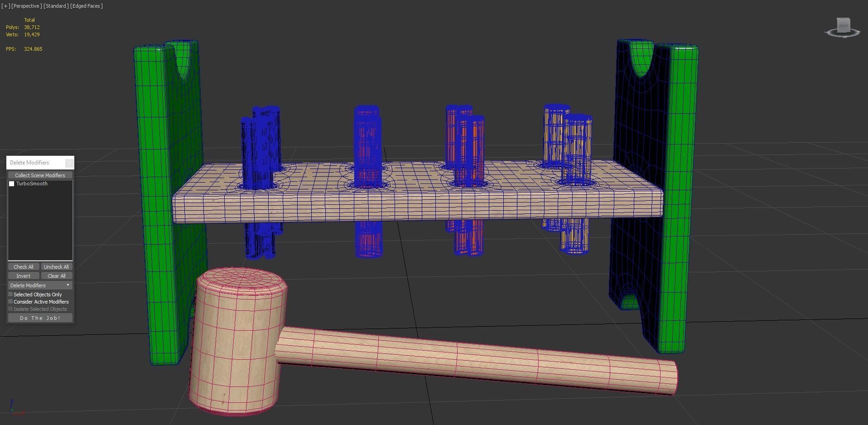Select the right green side panel
868x425 pixels.
pyautogui.click(x=677, y=199)
